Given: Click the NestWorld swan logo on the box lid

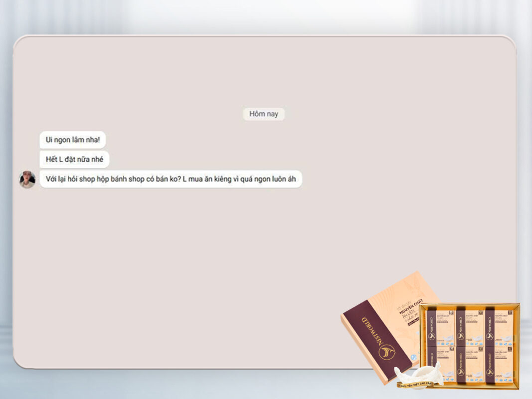Looking at the screenshot, I should click(386, 351).
